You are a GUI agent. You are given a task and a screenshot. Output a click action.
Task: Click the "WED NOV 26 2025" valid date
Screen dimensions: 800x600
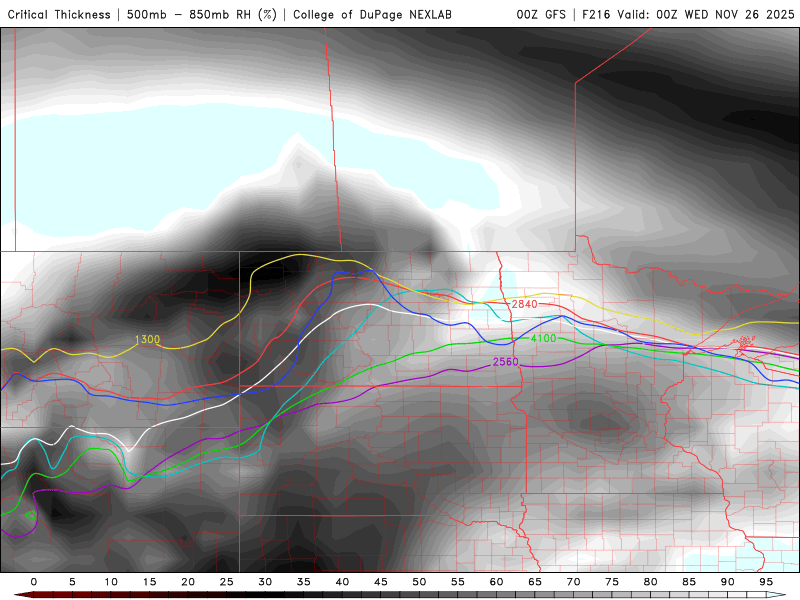click(739, 15)
